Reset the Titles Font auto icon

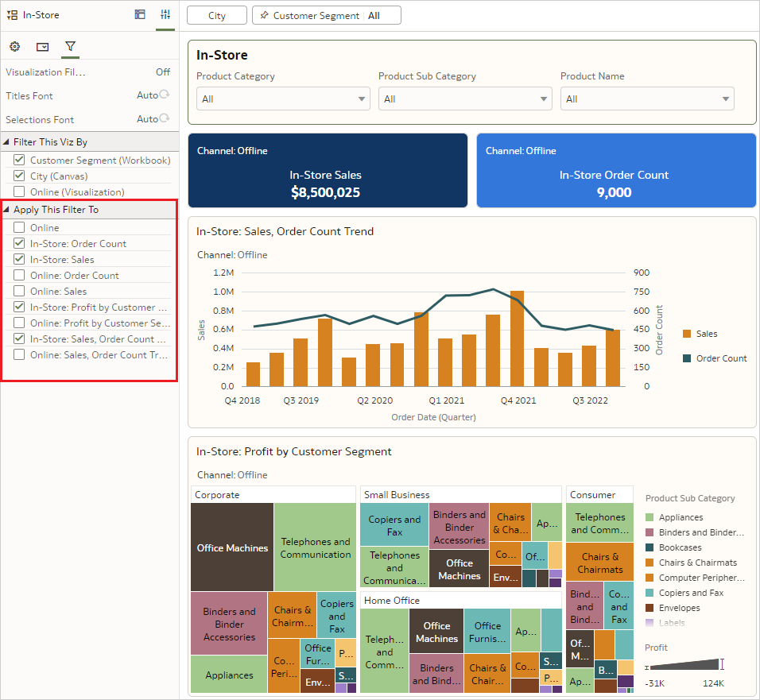click(164, 95)
